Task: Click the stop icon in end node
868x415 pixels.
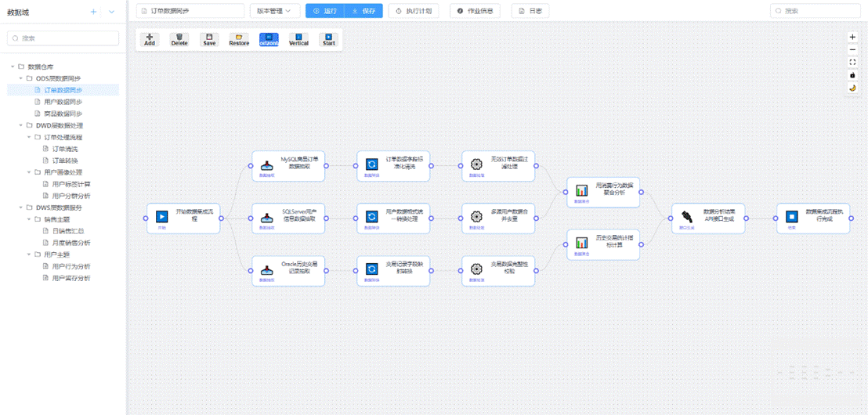Action: [x=791, y=216]
